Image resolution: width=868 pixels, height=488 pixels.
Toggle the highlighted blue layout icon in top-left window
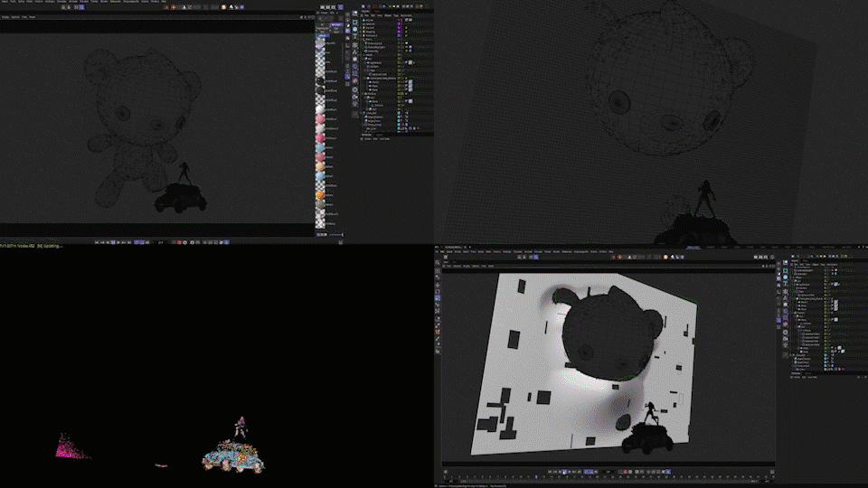341,6
